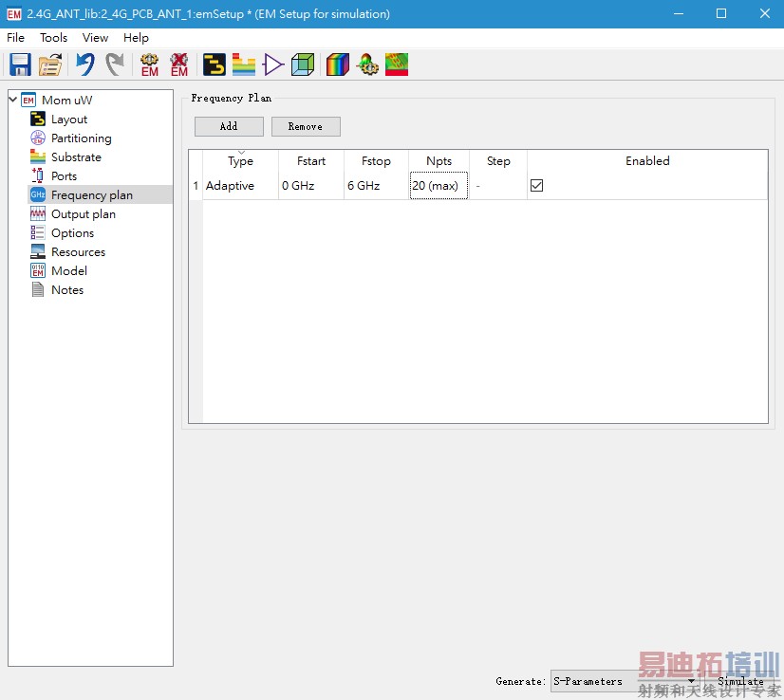Open the File menu

click(15, 38)
